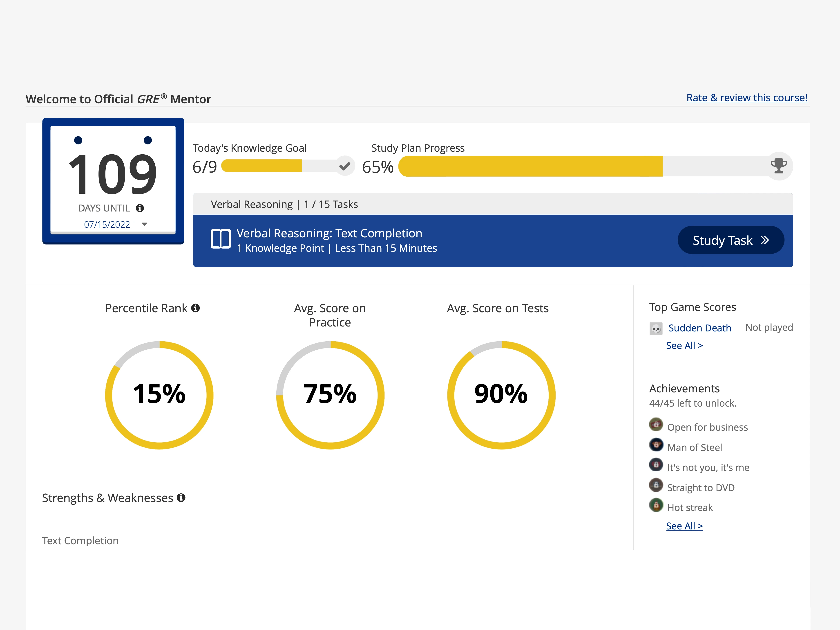Open the Sudden Death game link
The width and height of the screenshot is (840, 630).
[x=699, y=328]
